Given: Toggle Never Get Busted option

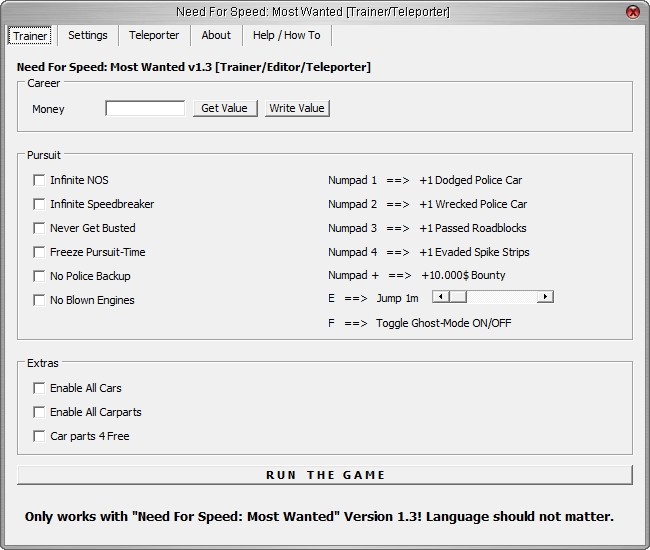Looking at the screenshot, I should tap(39, 228).
